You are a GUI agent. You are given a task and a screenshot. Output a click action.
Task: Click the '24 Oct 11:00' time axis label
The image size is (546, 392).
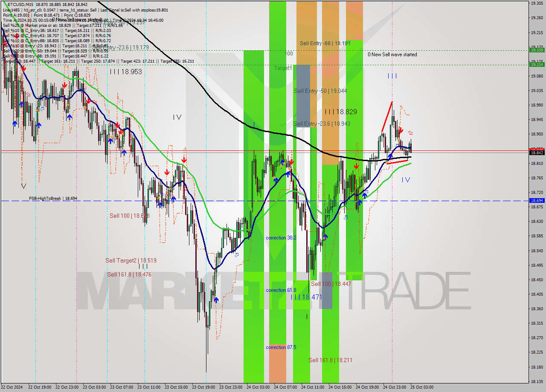(312, 387)
